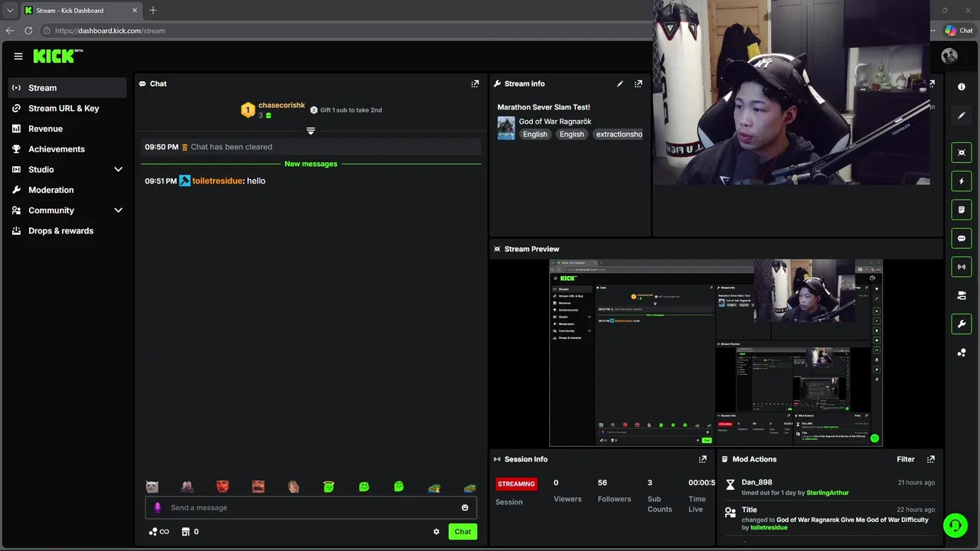Select the white cat emote
This screenshot has width=980, height=551.
pos(152,487)
